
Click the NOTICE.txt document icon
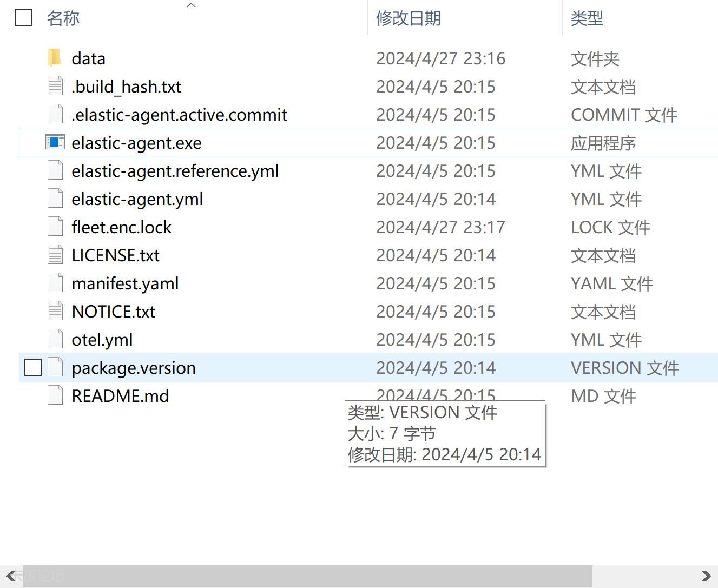tap(55, 311)
